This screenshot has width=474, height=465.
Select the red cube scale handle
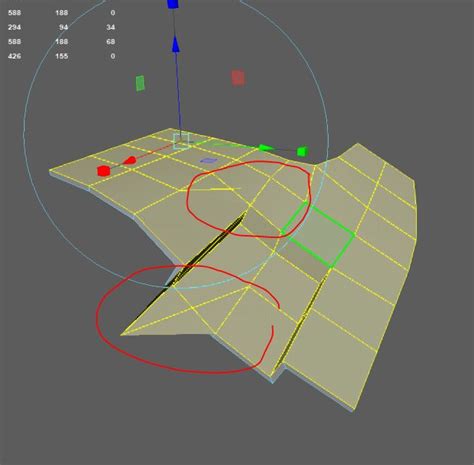click(x=103, y=171)
